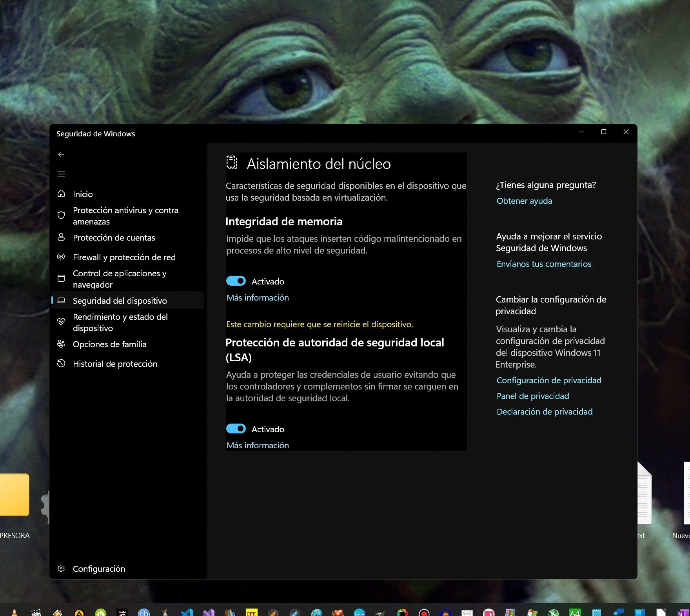Open VLC cone icon on the taskbar

[15, 612]
